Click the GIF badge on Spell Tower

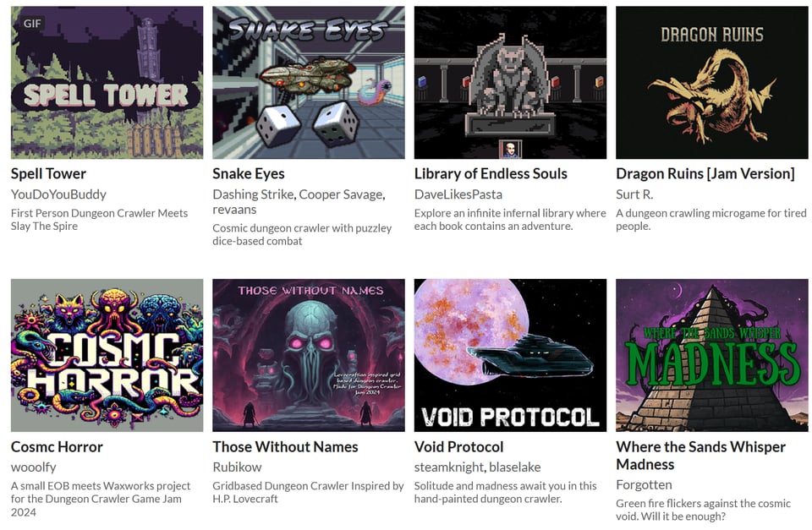[x=32, y=24]
